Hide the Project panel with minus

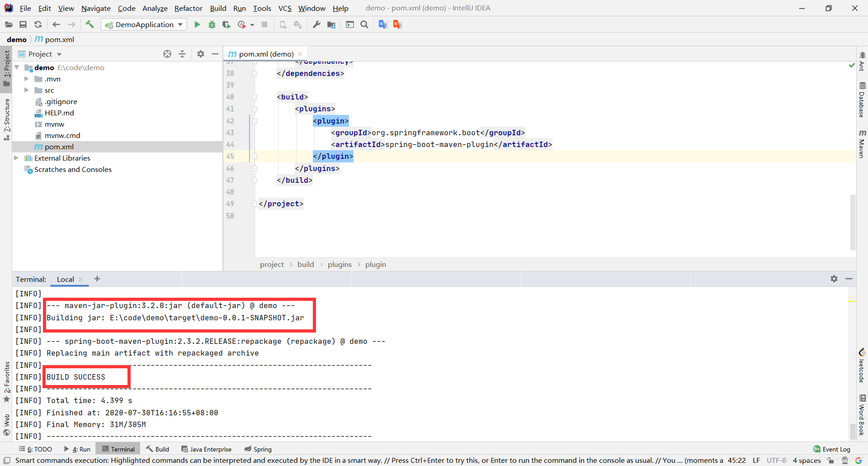(215, 54)
